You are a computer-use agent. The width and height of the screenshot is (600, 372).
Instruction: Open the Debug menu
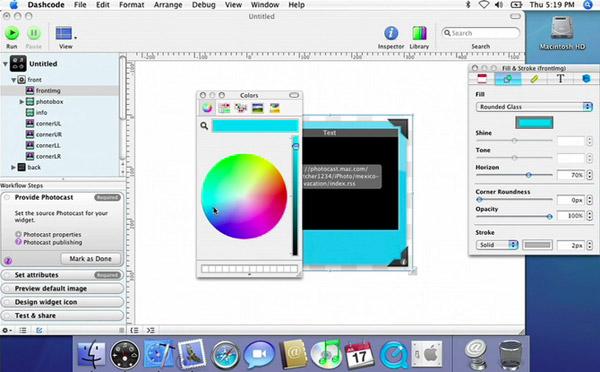coord(204,5)
